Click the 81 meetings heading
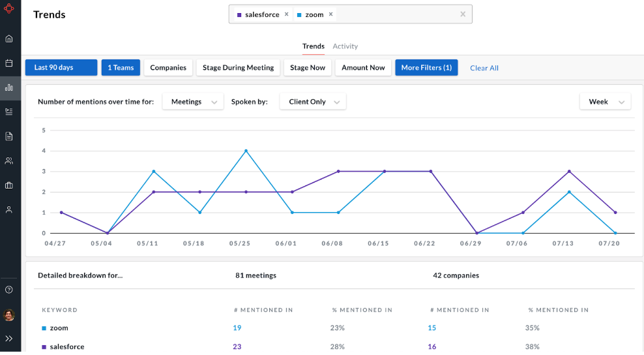The width and height of the screenshot is (644, 355). [x=256, y=275]
